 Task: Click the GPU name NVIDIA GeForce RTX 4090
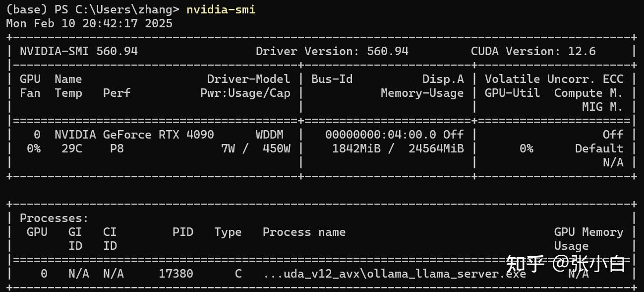click(134, 135)
